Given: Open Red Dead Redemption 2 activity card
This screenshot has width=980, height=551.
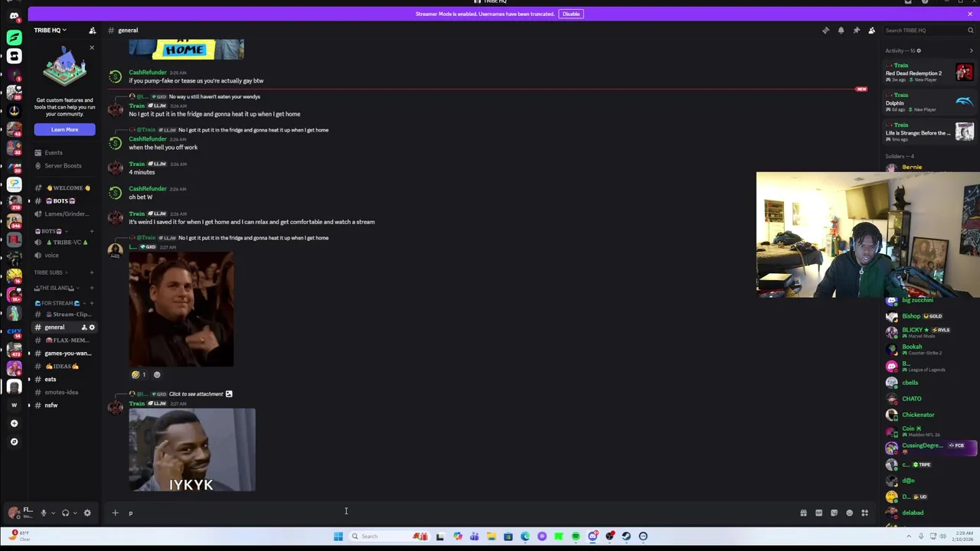Looking at the screenshot, I should coord(929,73).
